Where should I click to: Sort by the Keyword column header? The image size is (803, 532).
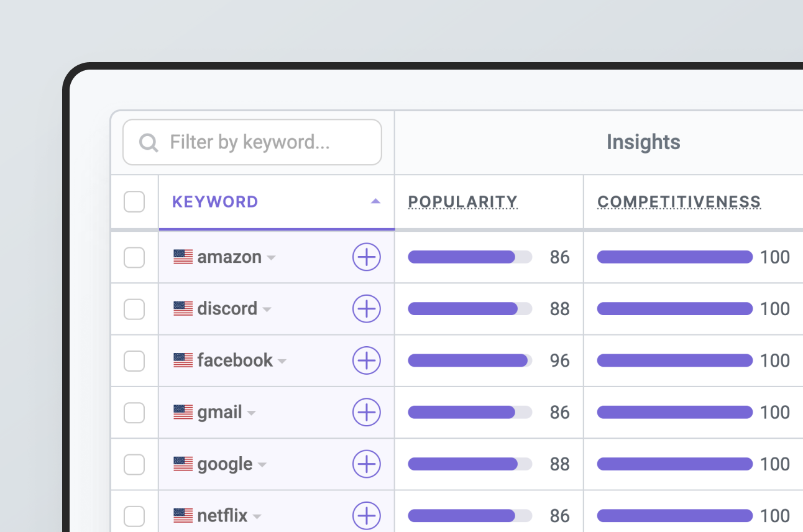[215, 202]
